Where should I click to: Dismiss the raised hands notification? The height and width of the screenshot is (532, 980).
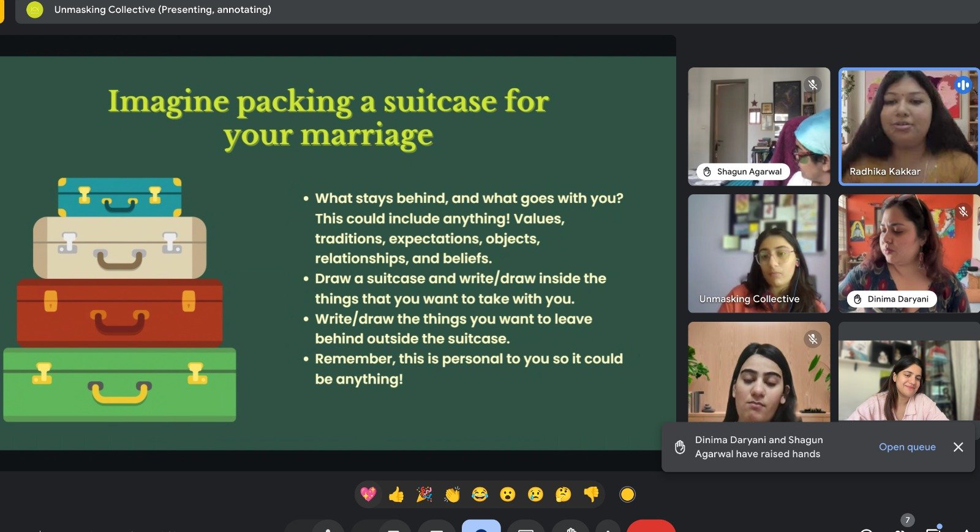958,447
